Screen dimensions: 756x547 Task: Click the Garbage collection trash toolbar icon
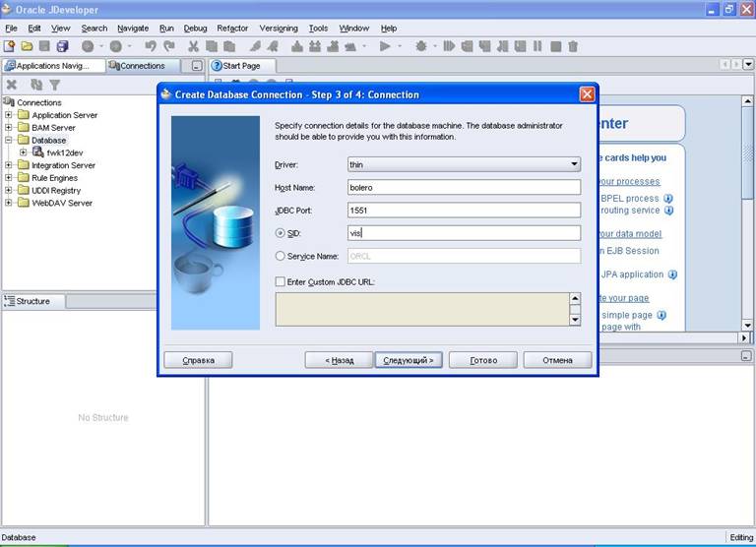coord(573,46)
